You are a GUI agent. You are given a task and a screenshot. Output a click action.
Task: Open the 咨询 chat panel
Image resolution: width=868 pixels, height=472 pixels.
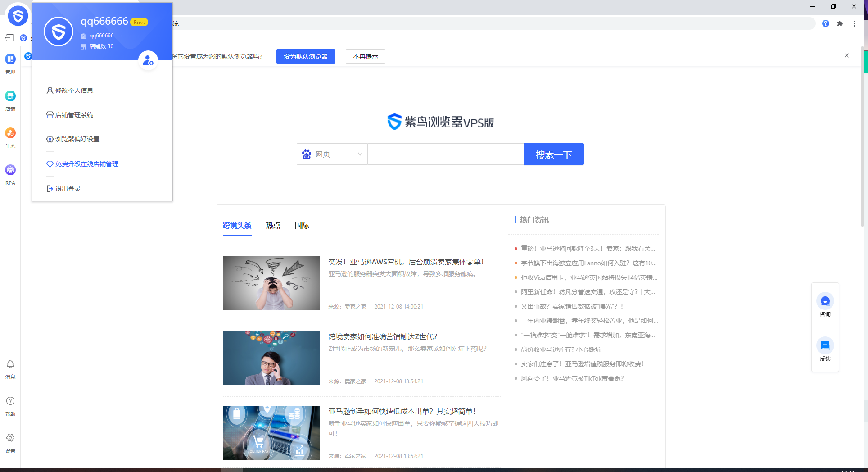(825, 305)
